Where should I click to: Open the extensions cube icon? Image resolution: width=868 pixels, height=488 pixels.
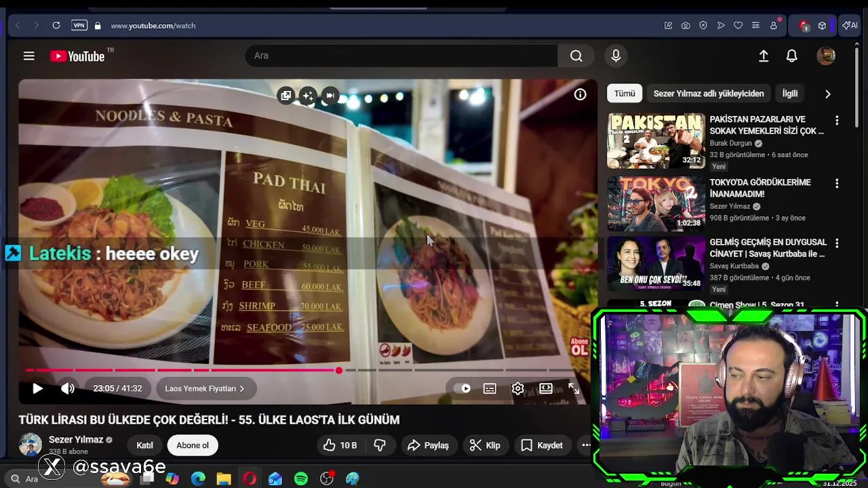point(822,26)
